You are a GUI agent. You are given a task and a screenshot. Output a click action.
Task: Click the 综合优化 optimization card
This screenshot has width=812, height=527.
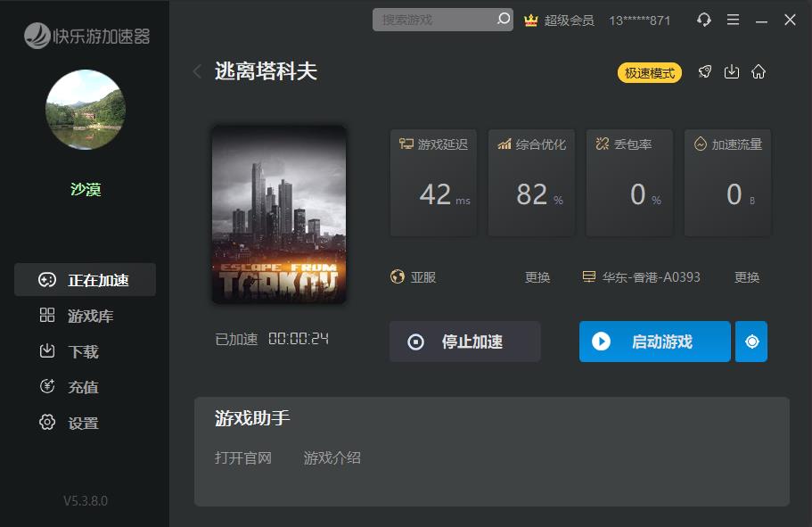[x=531, y=183]
